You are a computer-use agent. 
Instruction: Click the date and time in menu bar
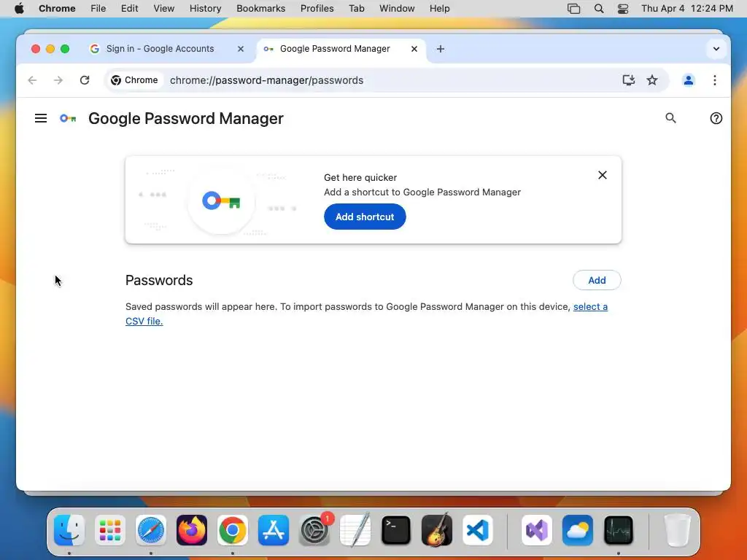click(x=687, y=9)
